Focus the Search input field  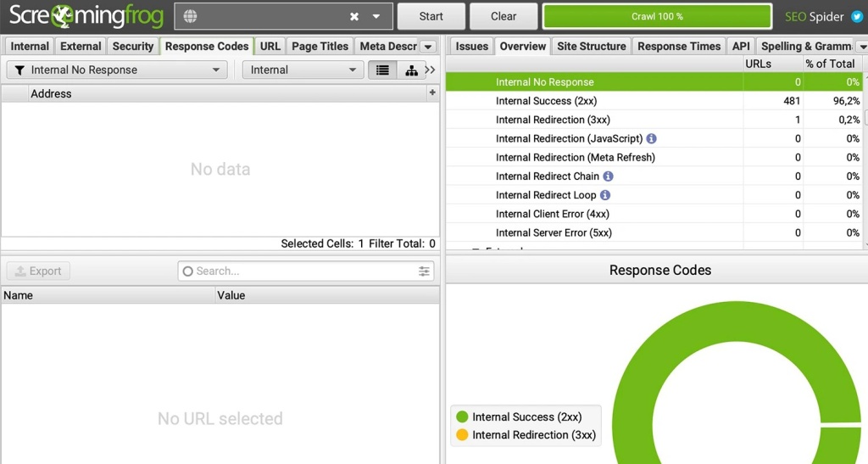(x=305, y=271)
